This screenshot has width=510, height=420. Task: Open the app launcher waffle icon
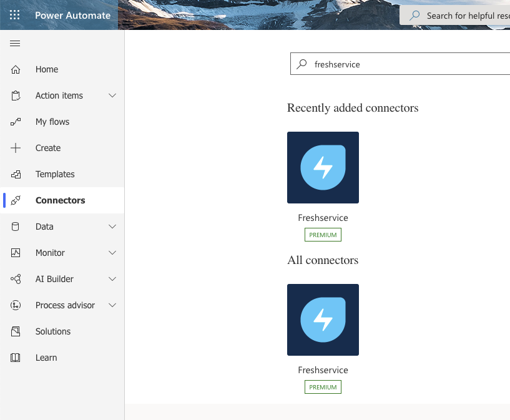[x=14, y=15]
